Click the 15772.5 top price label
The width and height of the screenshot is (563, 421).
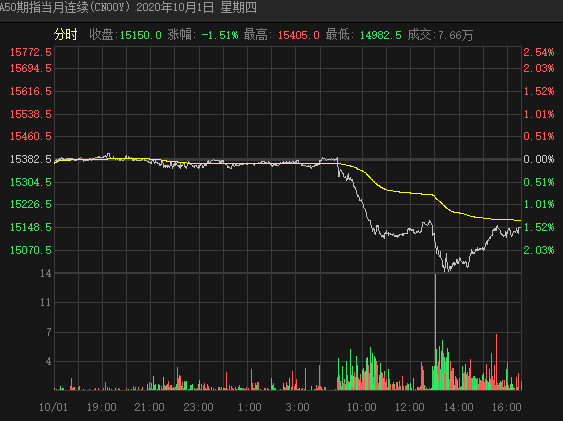click(31, 52)
